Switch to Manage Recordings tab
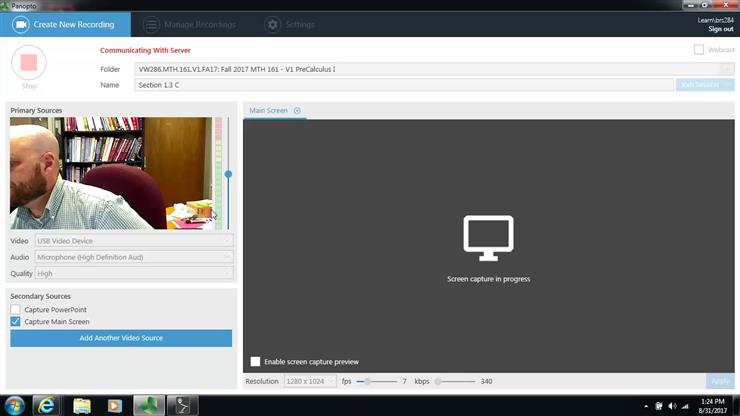The image size is (740, 416). [x=190, y=24]
